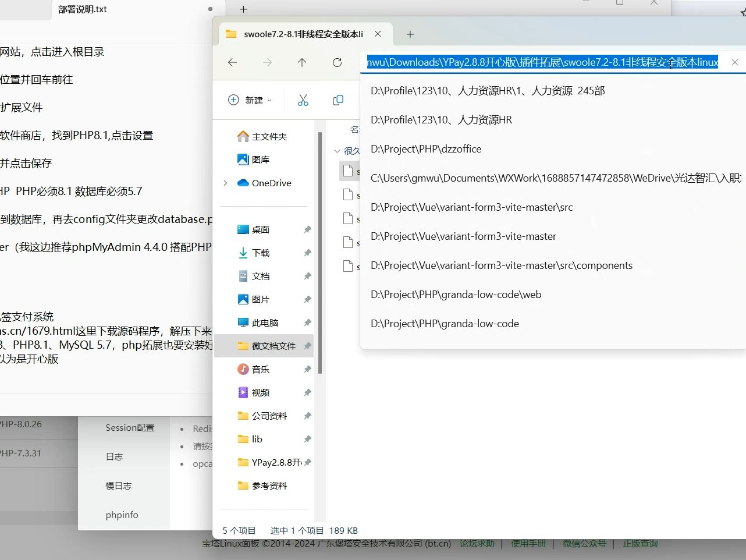Refresh the current folder view
The image size is (746, 560).
click(337, 62)
